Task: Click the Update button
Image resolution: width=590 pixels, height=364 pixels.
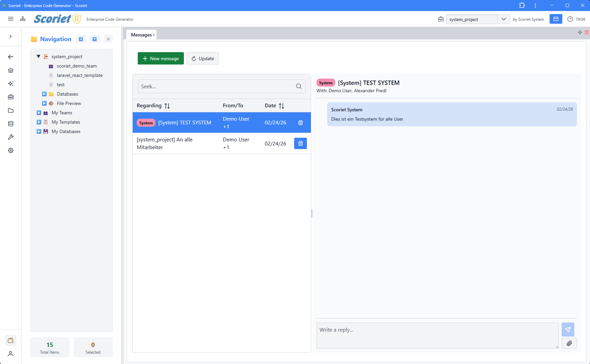Action: (x=203, y=58)
